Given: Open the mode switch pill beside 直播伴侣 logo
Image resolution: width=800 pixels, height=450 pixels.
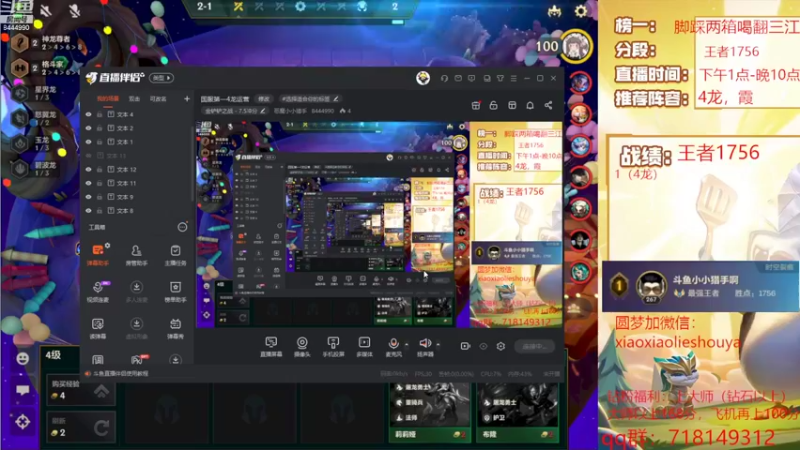Looking at the screenshot, I should point(161,78).
